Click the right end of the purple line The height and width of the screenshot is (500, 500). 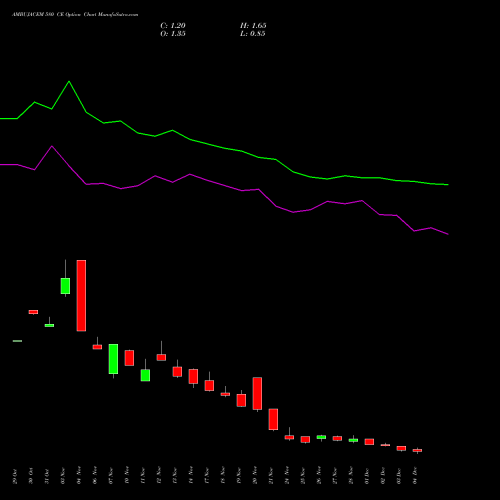click(x=448, y=234)
